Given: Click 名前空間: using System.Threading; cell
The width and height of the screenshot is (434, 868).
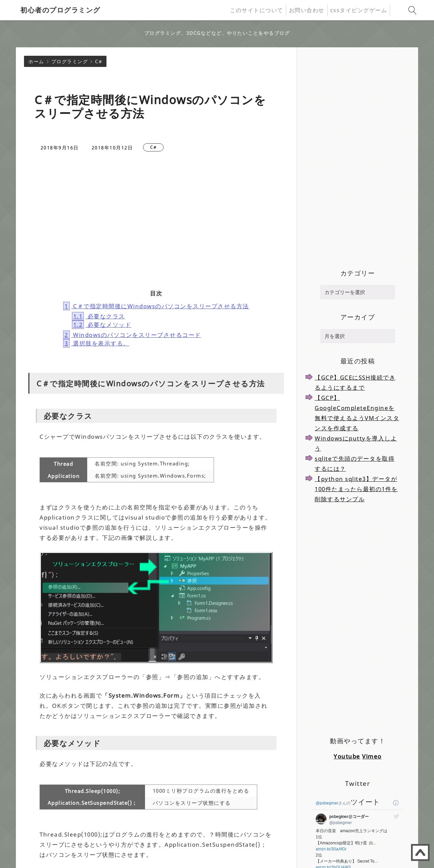Looking at the screenshot, I should click(x=150, y=464).
